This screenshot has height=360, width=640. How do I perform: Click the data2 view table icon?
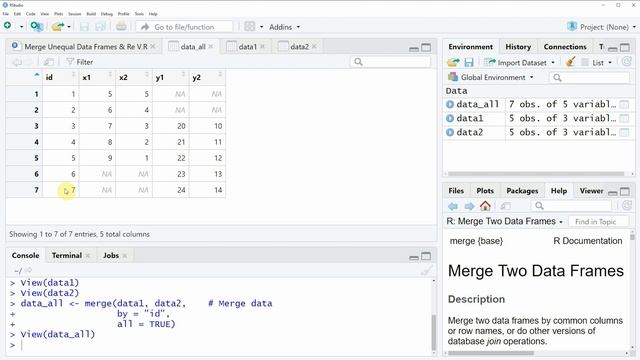pyautogui.click(x=624, y=132)
